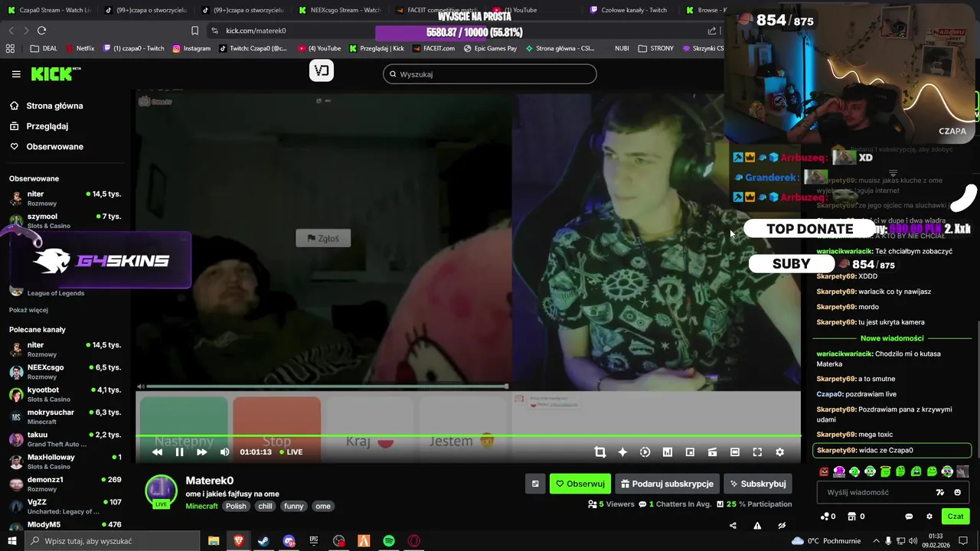Expand Pokaż więcej in followed channels

point(28,310)
